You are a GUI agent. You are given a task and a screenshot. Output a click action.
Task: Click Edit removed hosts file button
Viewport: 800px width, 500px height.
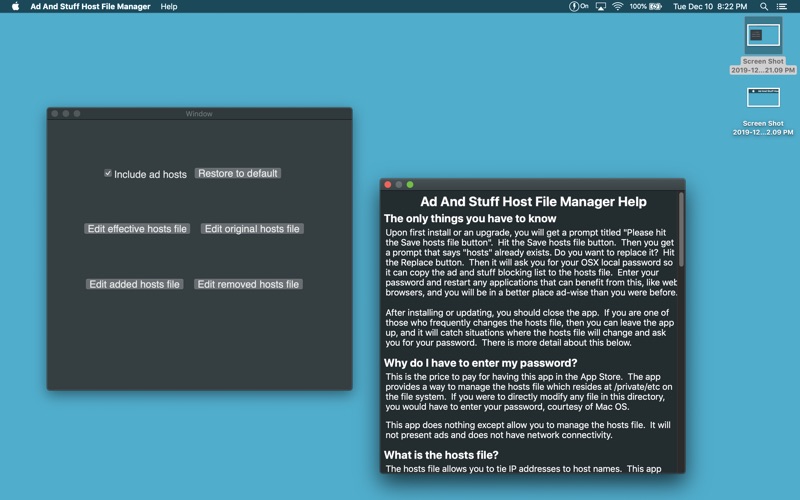click(248, 284)
